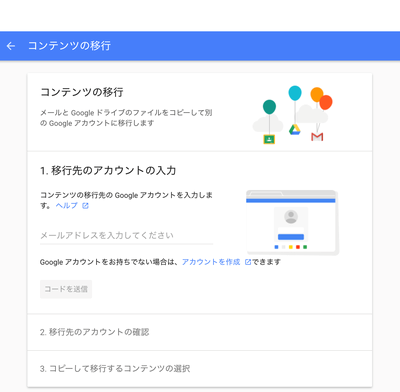400x392 pixels.
Task: Click the Google アカウントをお持ちでない場合は text
Action: (109, 262)
